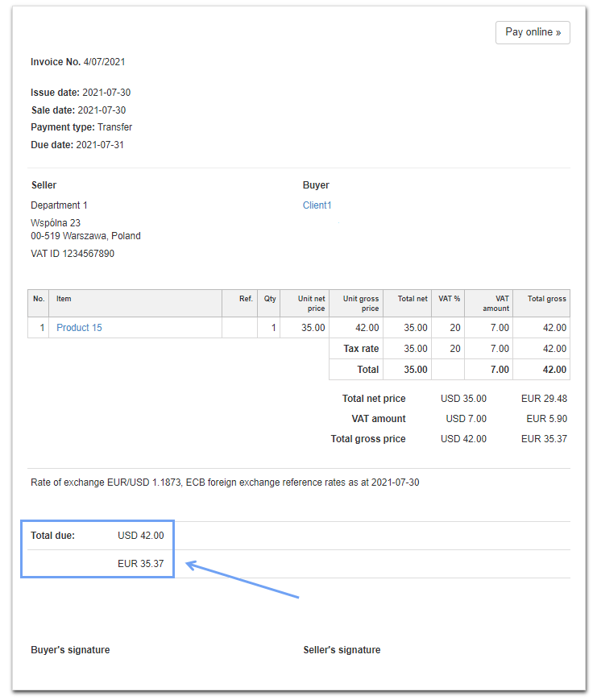Open the Client1 buyer link
The width and height of the screenshot is (597, 700).
click(317, 205)
